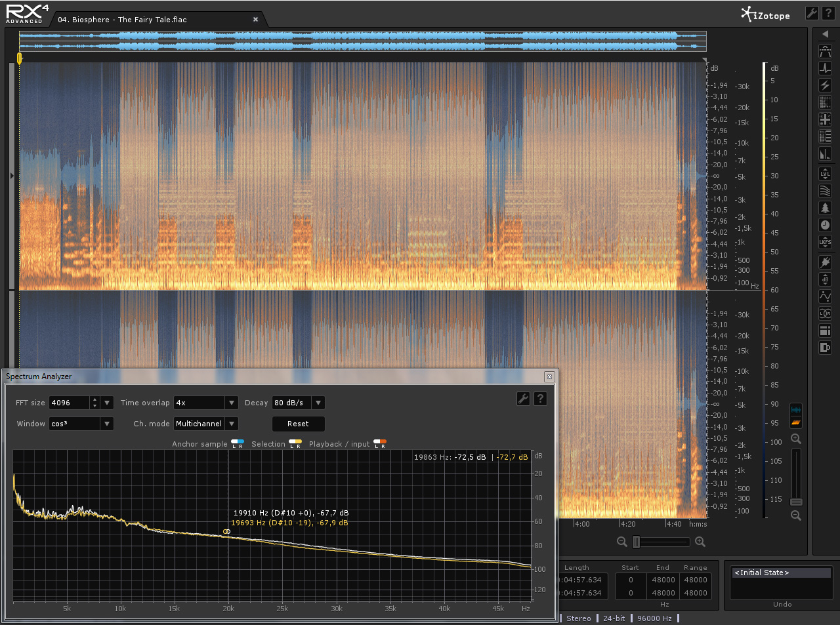
Task: Click the iZotope logo
Action: 765,14
